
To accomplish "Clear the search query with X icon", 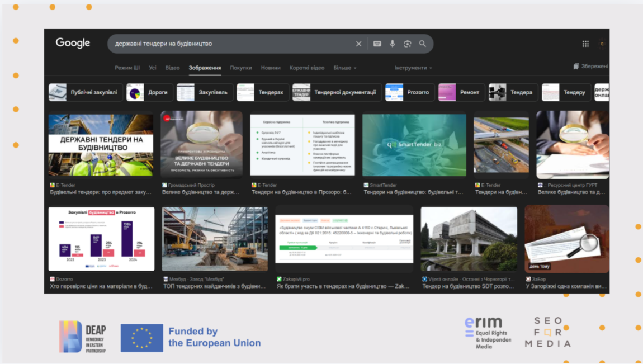I will [358, 44].
